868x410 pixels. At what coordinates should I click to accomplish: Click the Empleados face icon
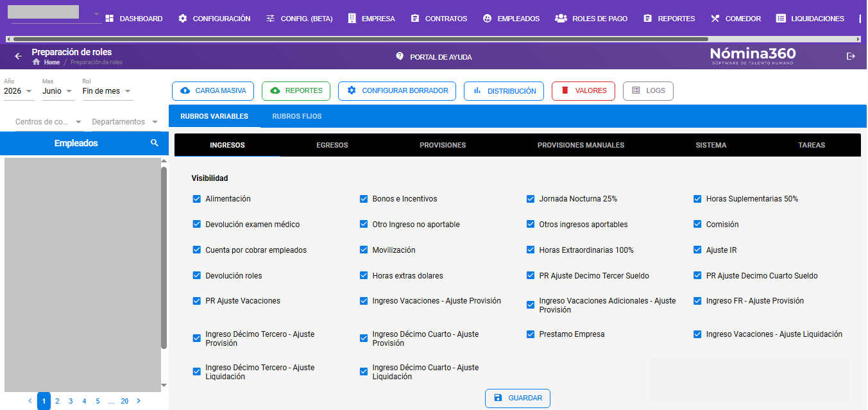[487, 19]
